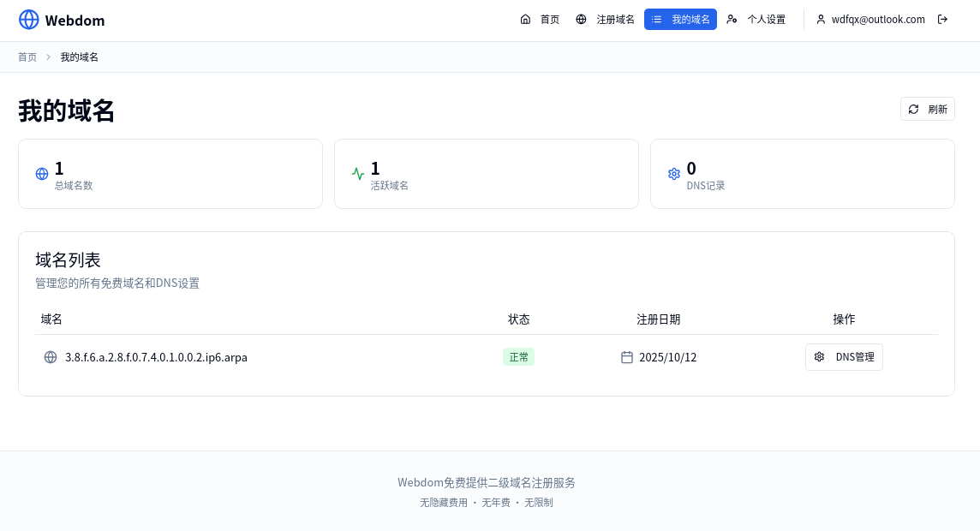Click the activity pulse icon on 活跃域名 card
Image resolution: width=980 pixels, height=531 pixels.
point(357,173)
